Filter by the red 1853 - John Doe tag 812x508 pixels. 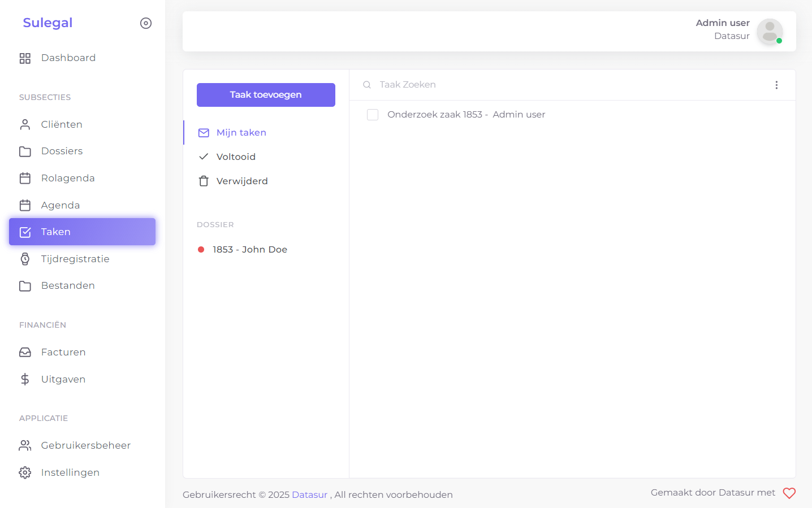pyautogui.click(x=249, y=249)
